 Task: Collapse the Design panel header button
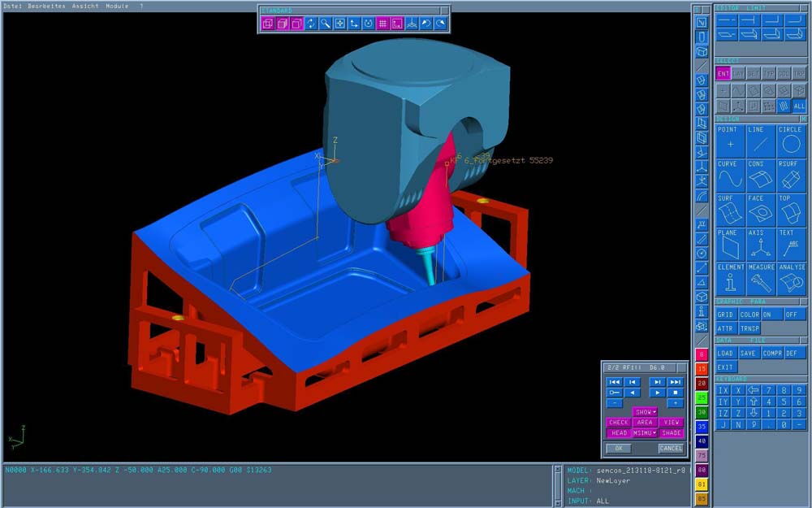(x=803, y=119)
